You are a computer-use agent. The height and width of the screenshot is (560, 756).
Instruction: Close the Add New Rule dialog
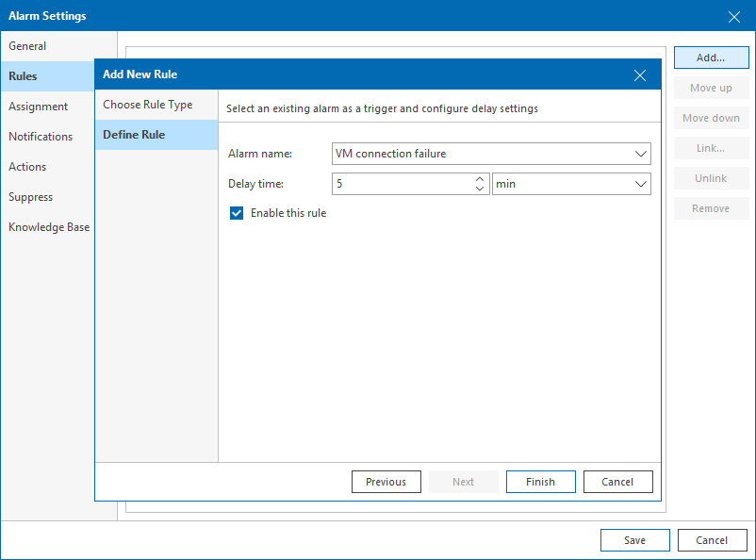[x=640, y=75]
